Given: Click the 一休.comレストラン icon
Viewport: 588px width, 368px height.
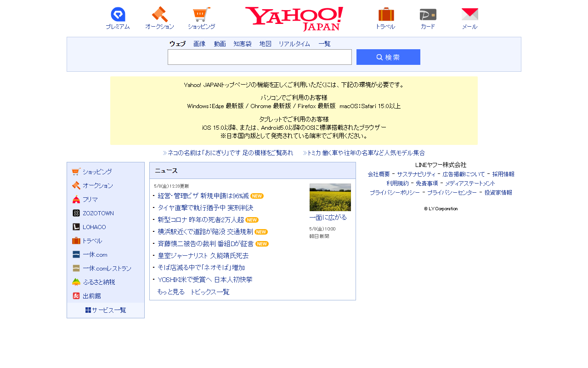Looking at the screenshot, I should [x=76, y=268].
